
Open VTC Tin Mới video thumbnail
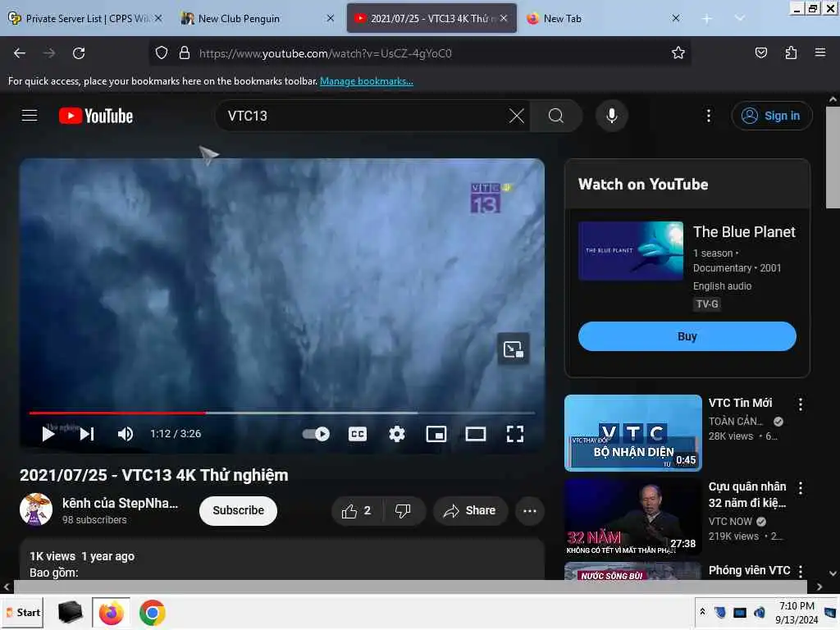632,433
